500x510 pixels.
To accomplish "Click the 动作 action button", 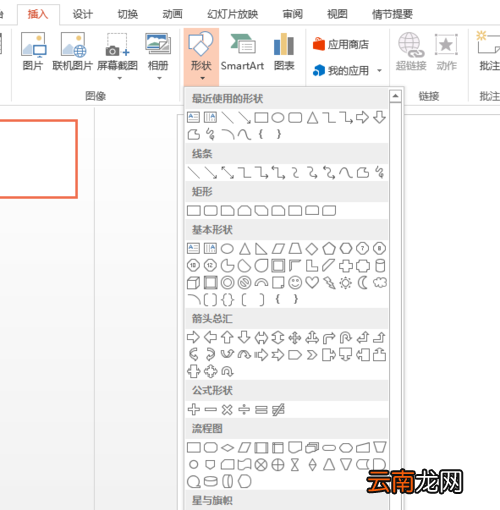I will coord(446,52).
